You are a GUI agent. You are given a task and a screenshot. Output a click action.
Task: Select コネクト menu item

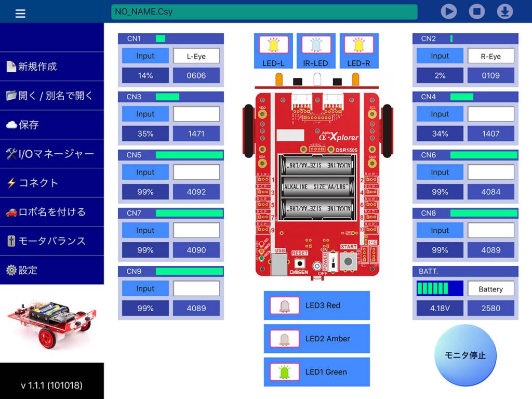click(x=52, y=183)
